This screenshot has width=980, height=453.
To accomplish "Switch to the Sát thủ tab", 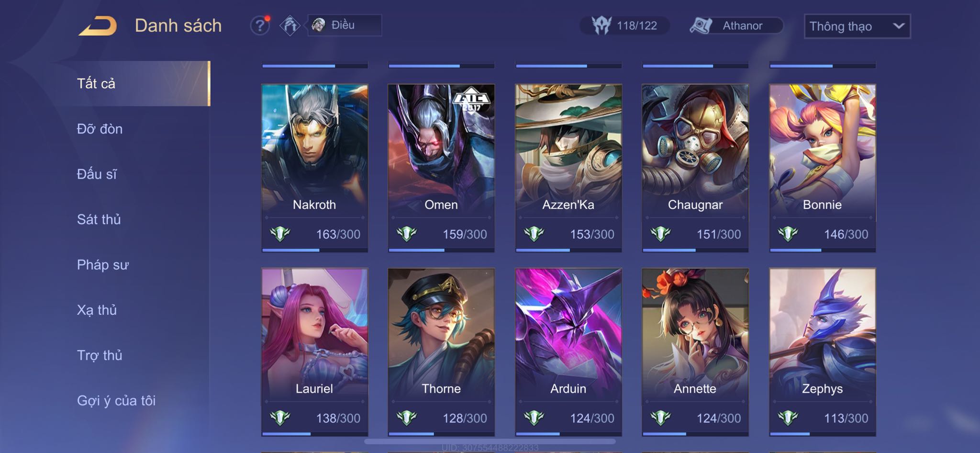I will click(99, 219).
